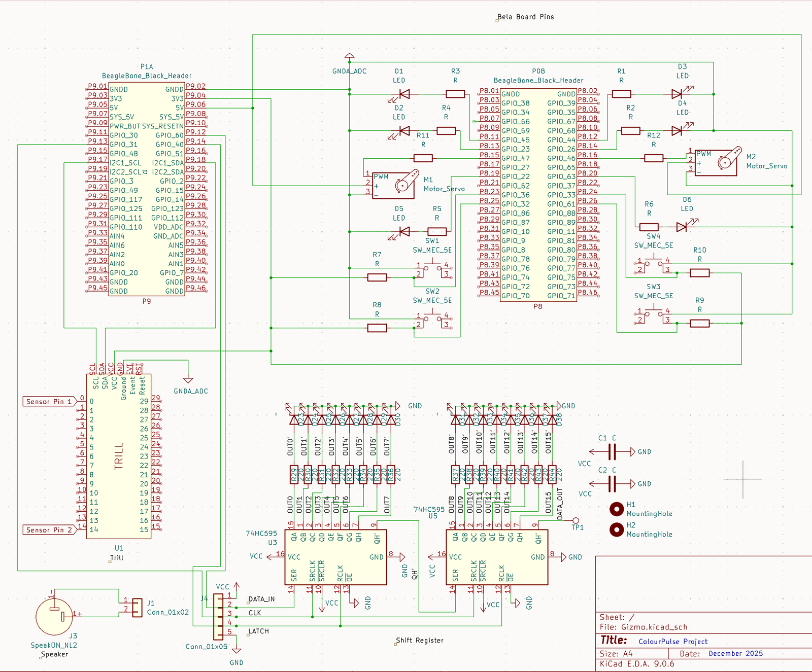Select the U5 74HC595 chip body

click(497, 557)
